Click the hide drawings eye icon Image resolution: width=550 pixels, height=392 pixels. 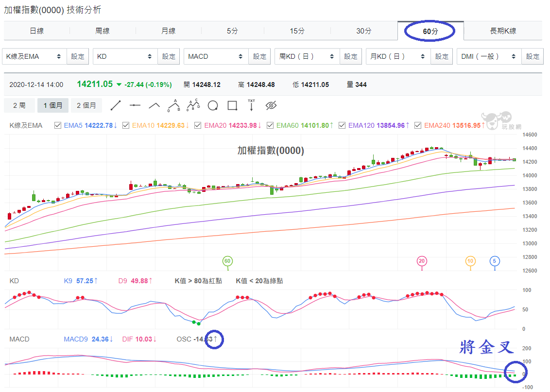tap(271, 105)
